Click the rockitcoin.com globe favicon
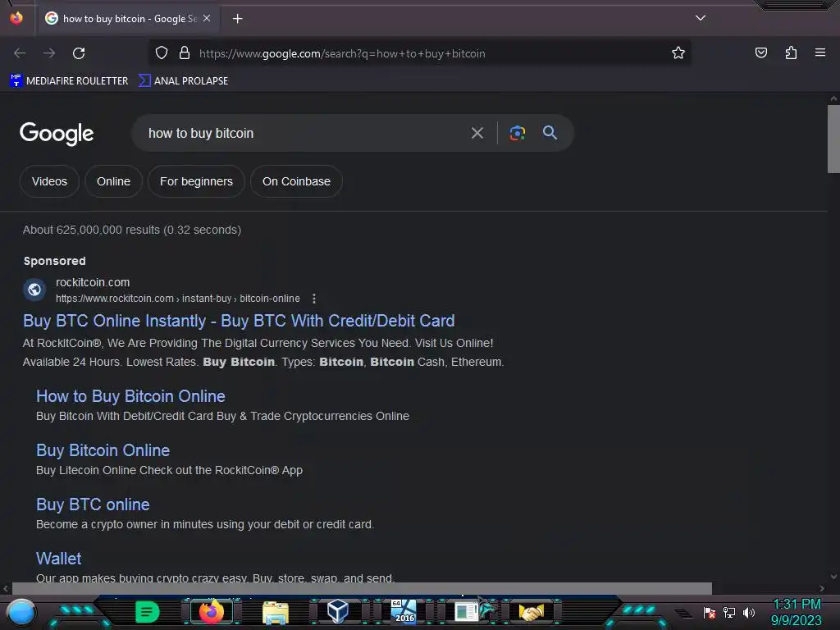 (34, 290)
